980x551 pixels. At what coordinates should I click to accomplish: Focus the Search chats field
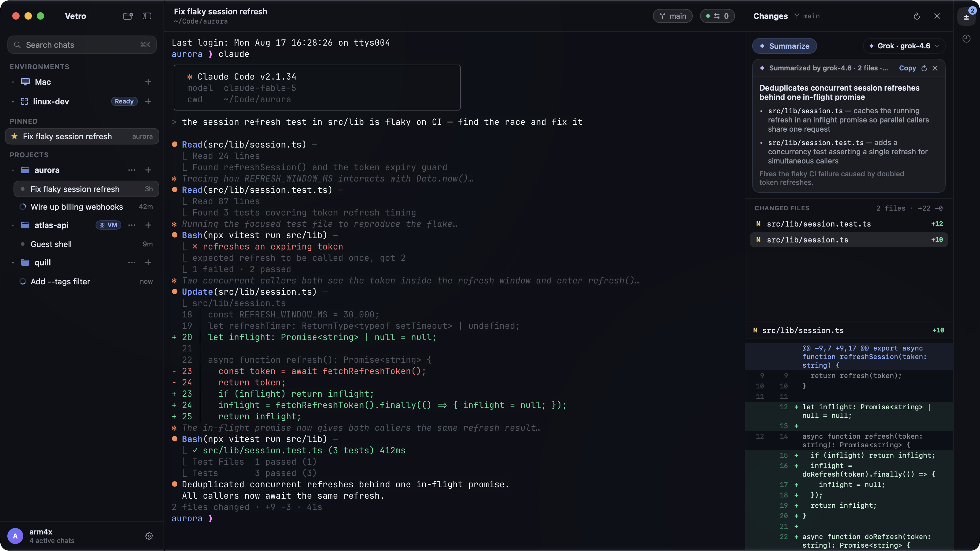pos(82,45)
